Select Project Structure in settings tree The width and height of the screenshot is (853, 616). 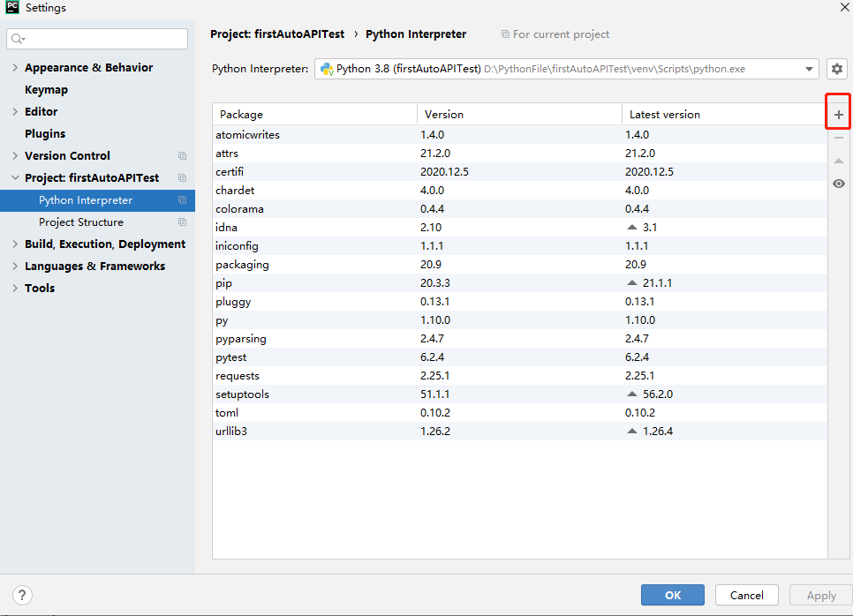81,222
